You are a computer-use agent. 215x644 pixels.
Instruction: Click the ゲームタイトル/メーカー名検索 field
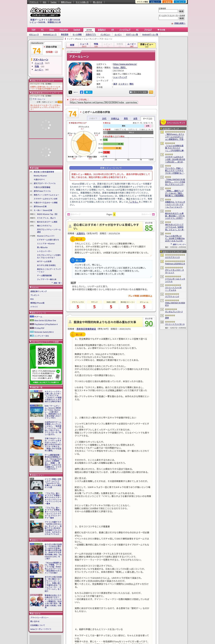[168, 18]
